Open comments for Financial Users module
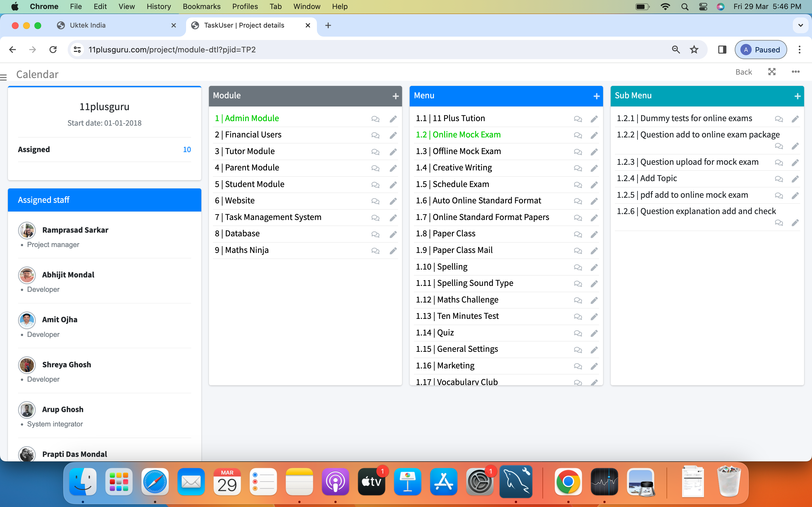 (x=375, y=135)
